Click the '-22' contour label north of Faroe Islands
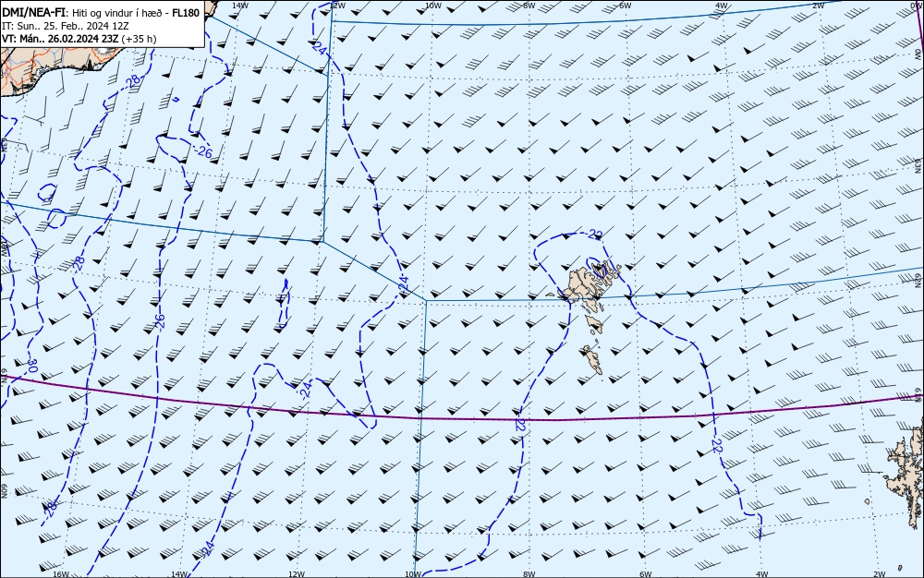Viewport: 924px width, 578px height. 595,235
